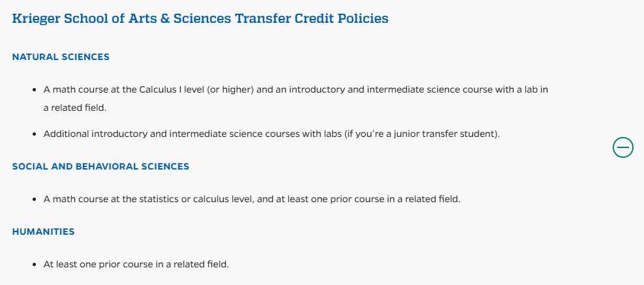Click the words 'Calculus I level (or higher)'
This screenshot has width=644, height=285.
pos(196,89)
